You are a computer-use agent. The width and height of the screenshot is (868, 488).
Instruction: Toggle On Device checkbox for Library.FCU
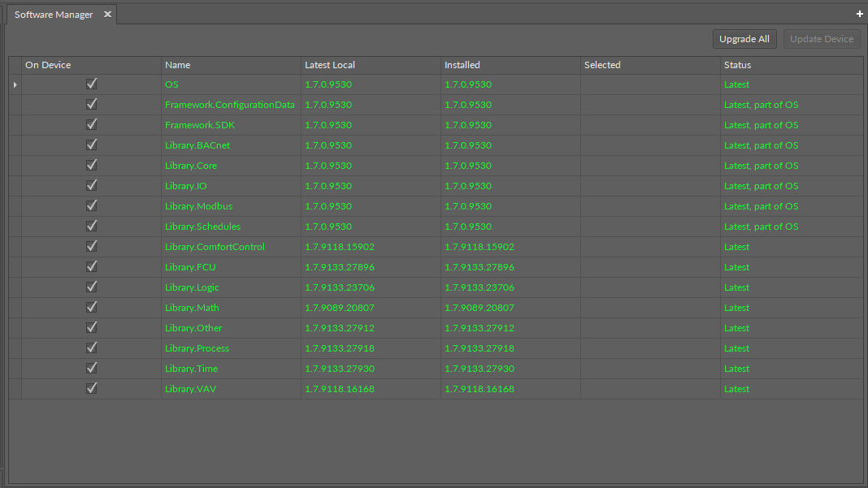(92, 266)
